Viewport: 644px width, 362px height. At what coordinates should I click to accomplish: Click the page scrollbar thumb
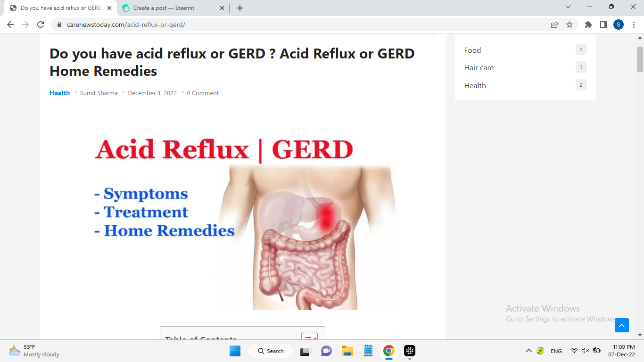[640, 59]
